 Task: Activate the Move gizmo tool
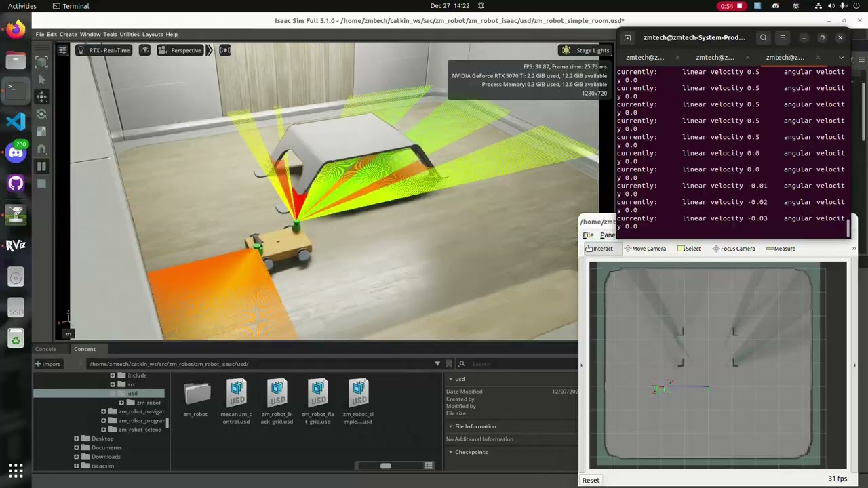(41, 97)
